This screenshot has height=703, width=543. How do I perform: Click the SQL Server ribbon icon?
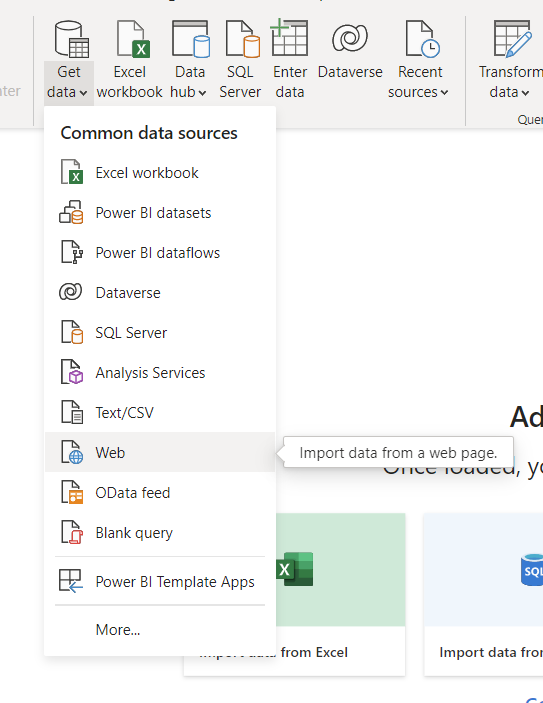pyautogui.click(x=243, y=39)
